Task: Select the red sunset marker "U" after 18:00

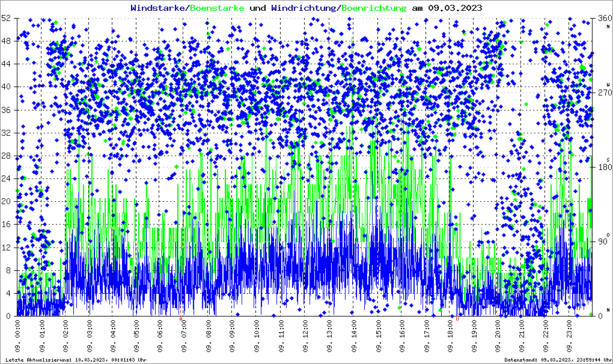Action: [457, 319]
